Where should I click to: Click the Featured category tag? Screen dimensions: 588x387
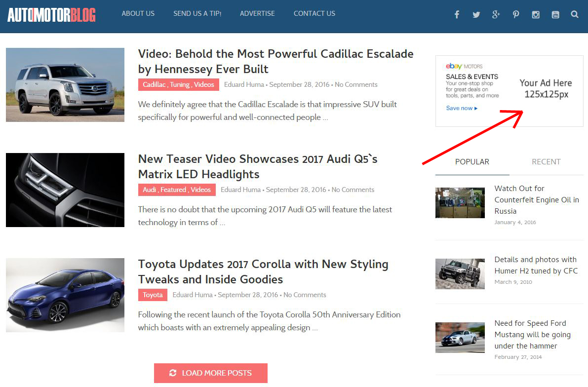(173, 190)
